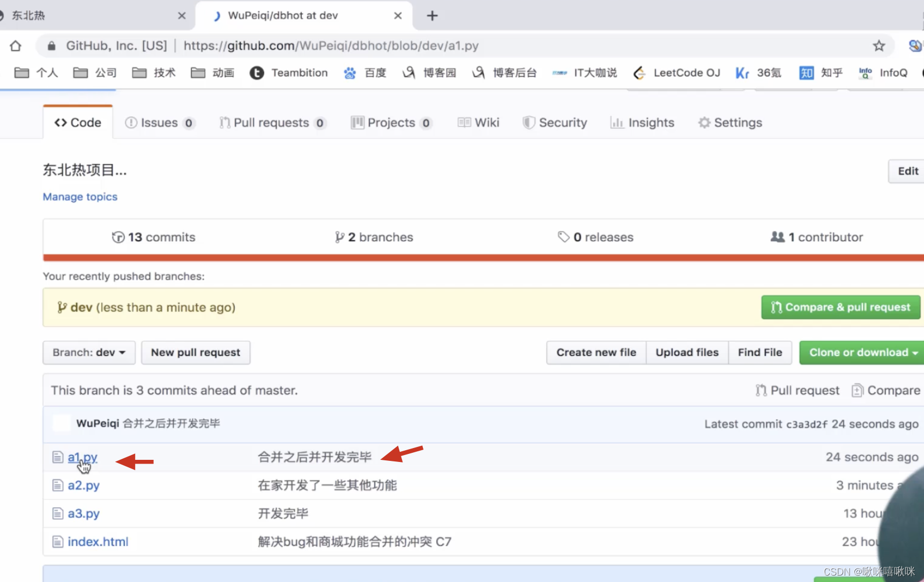Open the 博客后台 bookmark
Viewport: 924px width, 582px height.
click(x=504, y=73)
